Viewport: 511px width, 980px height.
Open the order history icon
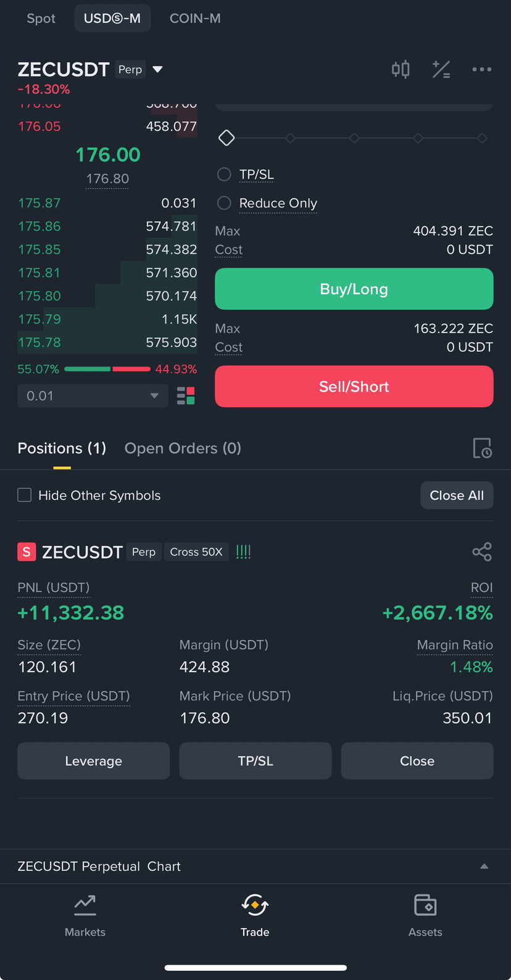coord(482,448)
